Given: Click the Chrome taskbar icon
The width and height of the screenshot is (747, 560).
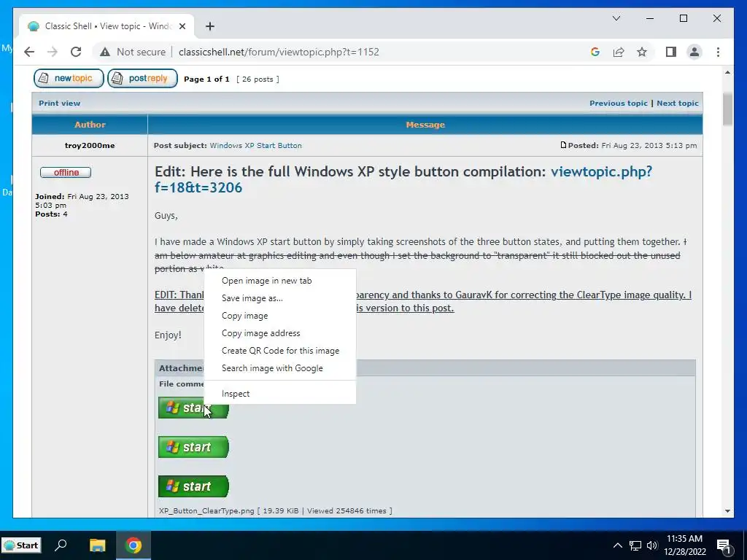Looking at the screenshot, I should pyautogui.click(x=133, y=545).
